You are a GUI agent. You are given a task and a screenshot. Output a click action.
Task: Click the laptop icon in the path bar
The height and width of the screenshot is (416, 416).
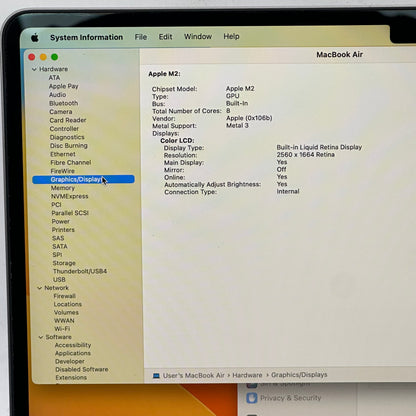156,376
